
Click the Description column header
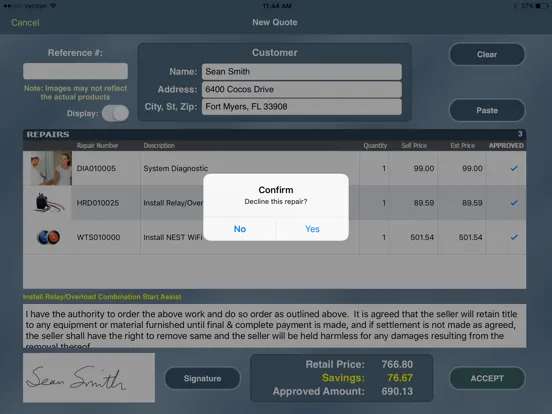(x=159, y=145)
